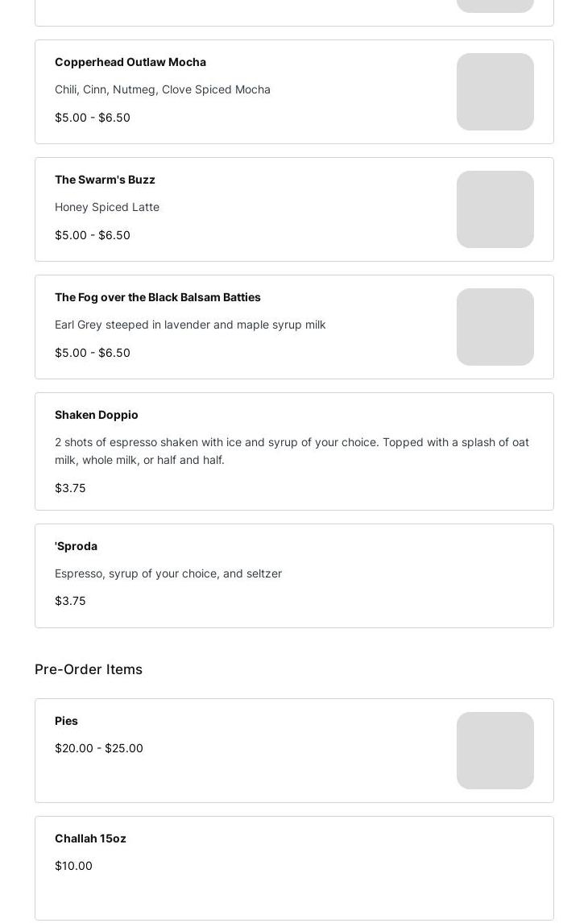Click the Pre-Order Items section heading
The width and height of the screenshot is (588, 923).
point(89,669)
